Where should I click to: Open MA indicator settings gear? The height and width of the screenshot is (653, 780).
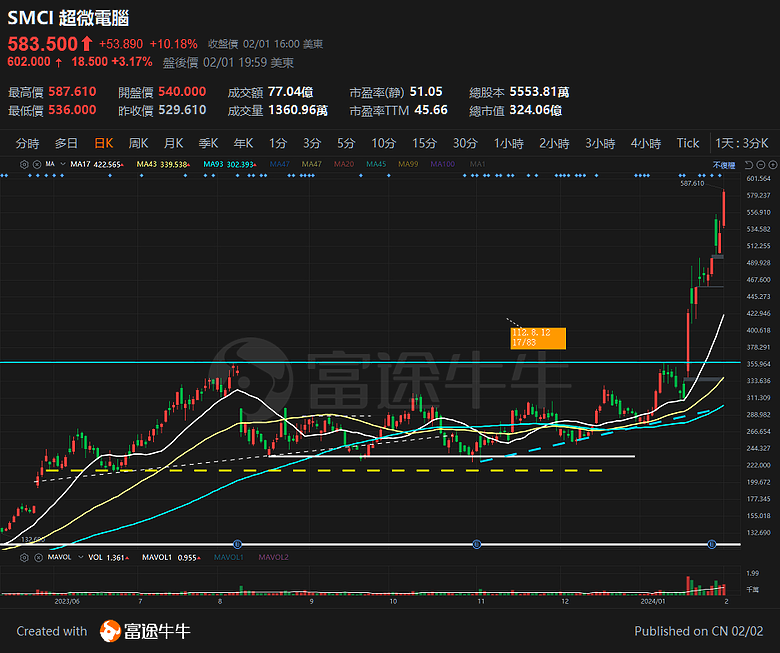[x=24, y=164]
